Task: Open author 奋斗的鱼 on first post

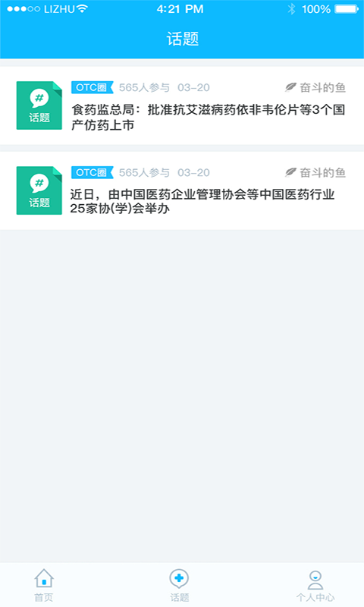Action: [x=322, y=88]
